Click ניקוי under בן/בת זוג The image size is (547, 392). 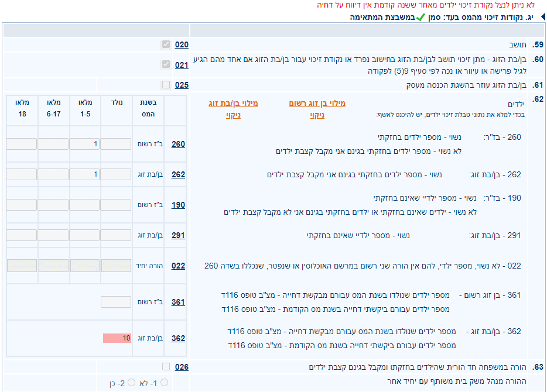233,115
